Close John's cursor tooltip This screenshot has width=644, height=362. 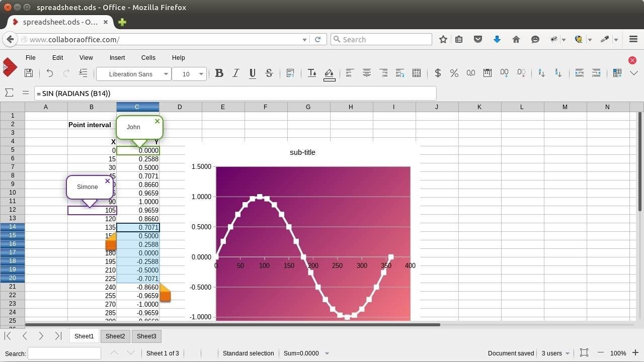(x=157, y=121)
